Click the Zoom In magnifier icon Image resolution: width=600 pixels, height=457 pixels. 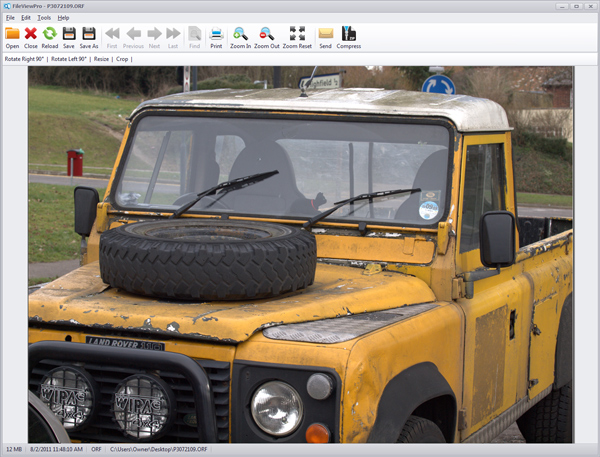point(240,34)
